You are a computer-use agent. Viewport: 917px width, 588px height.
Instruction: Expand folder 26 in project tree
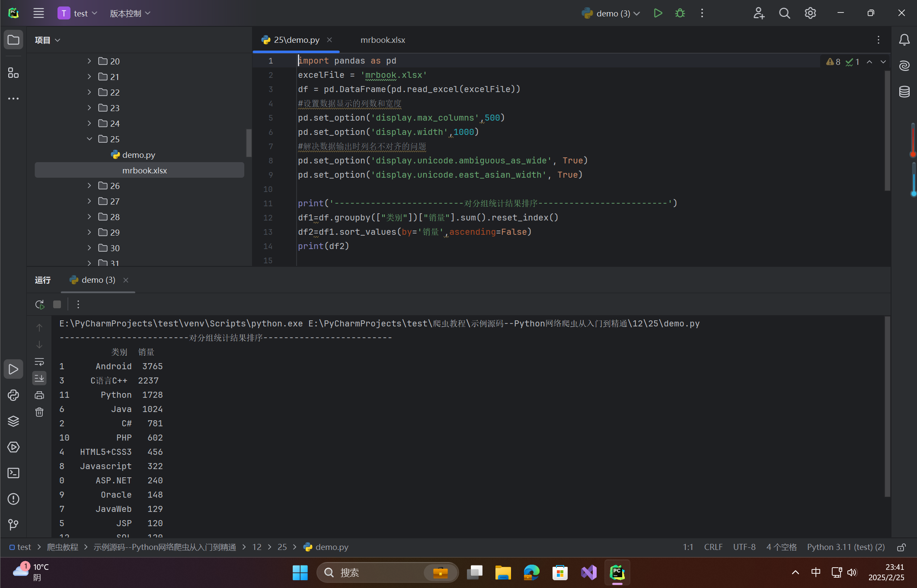pos(89,185)
